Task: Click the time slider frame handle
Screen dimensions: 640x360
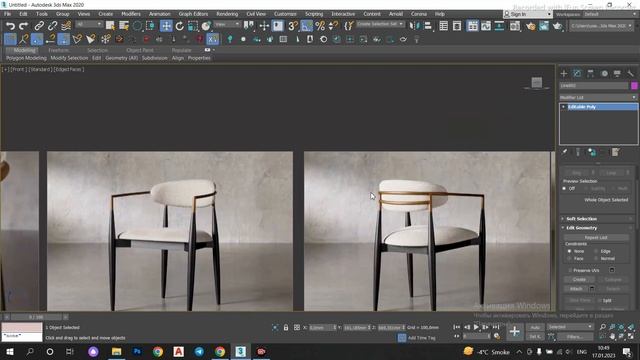Action: pyautogui.click(x=36, y=317)
